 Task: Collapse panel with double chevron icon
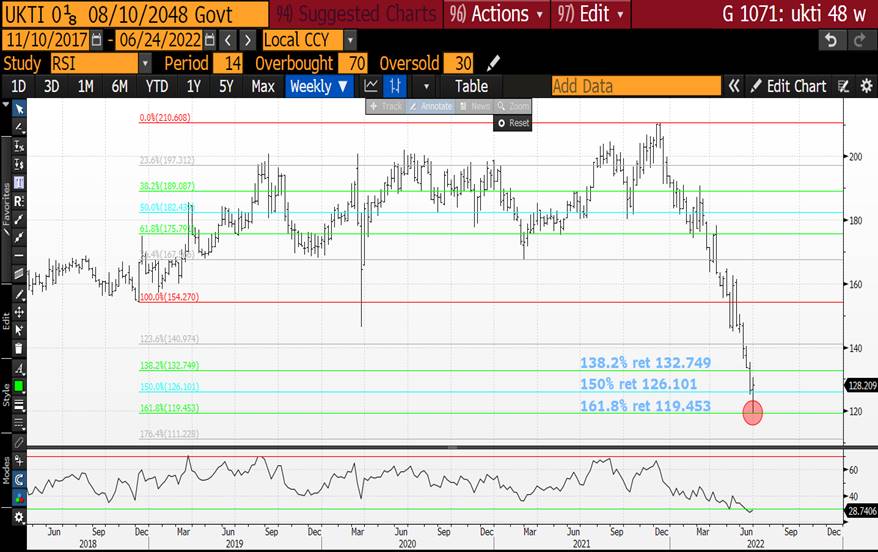734,86
